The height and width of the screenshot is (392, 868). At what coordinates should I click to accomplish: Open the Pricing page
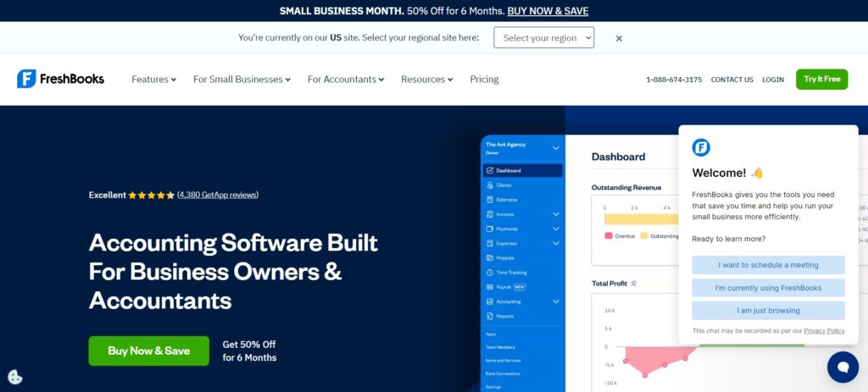pyautogui.click(x=484, y=79)
